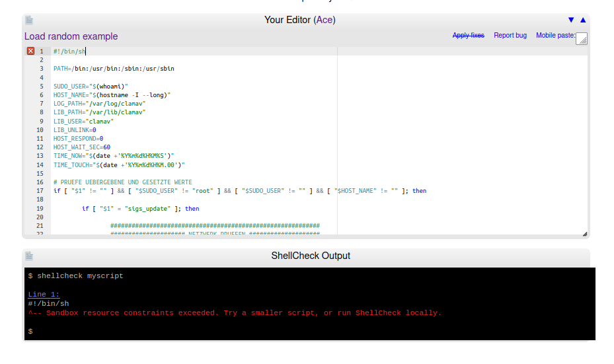The height and width of the screenshot is (364, 614).
Task: Place cursor on the #!/bin/sh shebang line
Action: pos(69,52)
